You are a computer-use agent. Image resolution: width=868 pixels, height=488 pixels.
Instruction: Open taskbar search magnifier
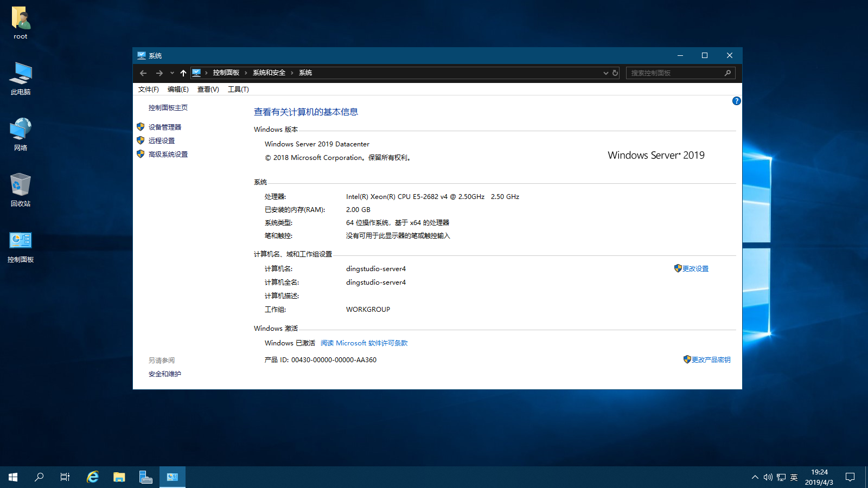tap(39, 477)
